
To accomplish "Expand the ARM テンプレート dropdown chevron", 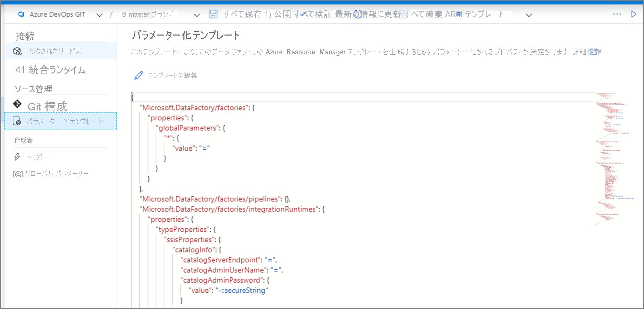I will [x=529, y=15].
